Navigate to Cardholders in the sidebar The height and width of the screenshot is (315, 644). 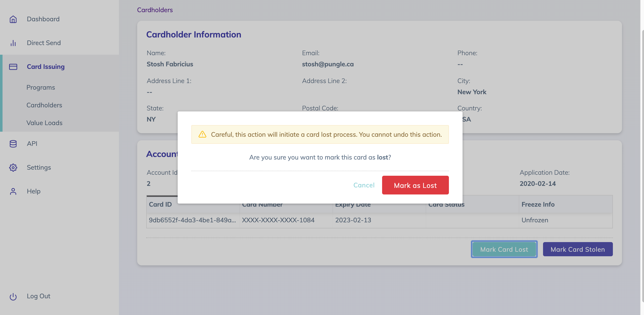click(44, 105)
